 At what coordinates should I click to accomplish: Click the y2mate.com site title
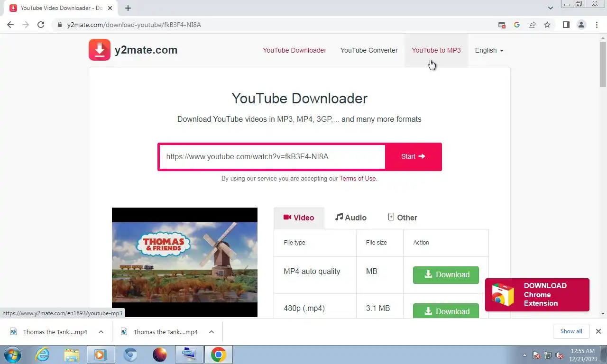click(x=146, y=50)
